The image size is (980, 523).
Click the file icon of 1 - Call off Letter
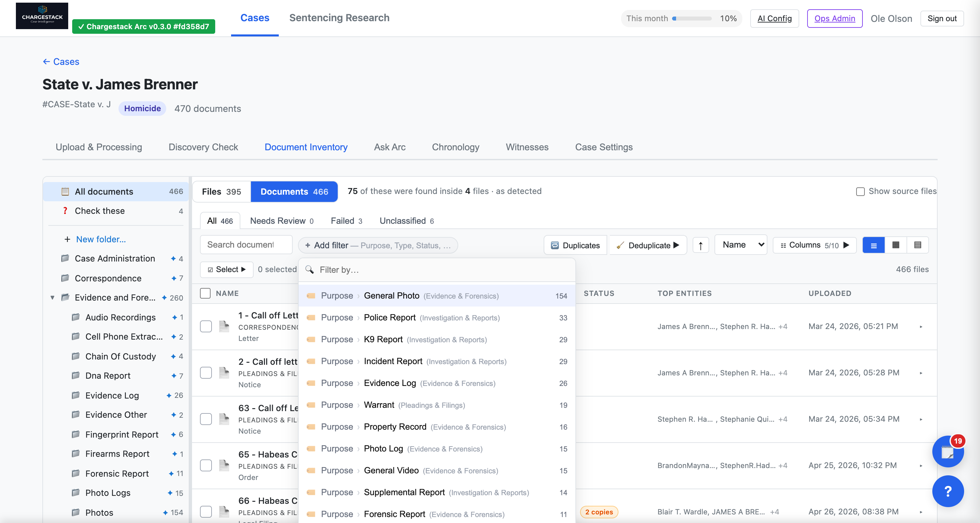point(224,326)
